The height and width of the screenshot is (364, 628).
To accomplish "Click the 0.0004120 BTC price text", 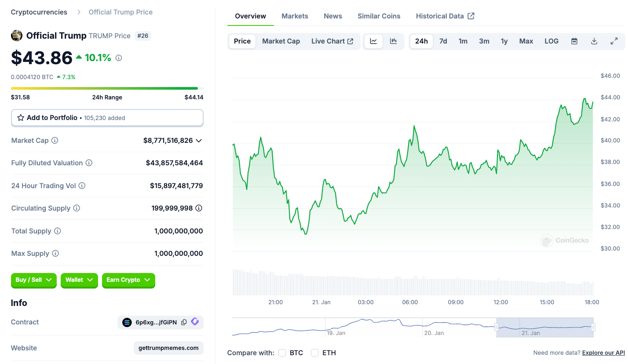I will point(32,77).
